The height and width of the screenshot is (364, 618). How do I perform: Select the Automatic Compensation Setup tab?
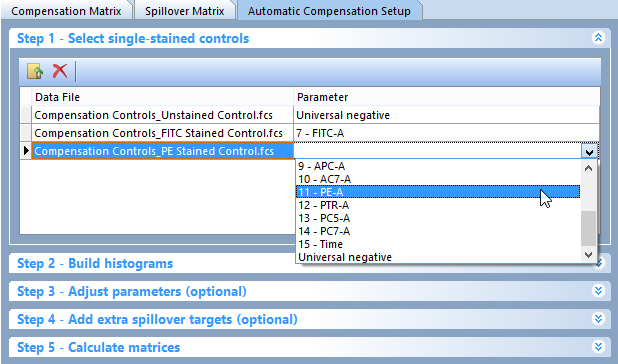coord(329,11)
